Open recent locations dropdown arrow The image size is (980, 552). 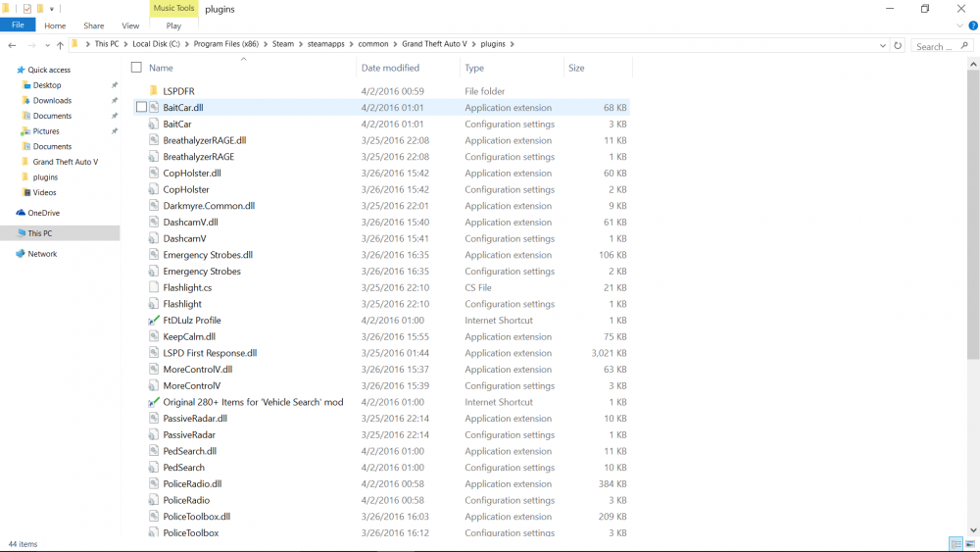47,46
